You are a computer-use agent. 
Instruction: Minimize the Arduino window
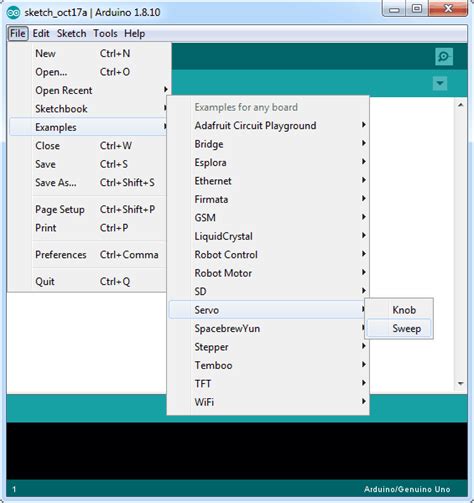click(x=394, y=9)
